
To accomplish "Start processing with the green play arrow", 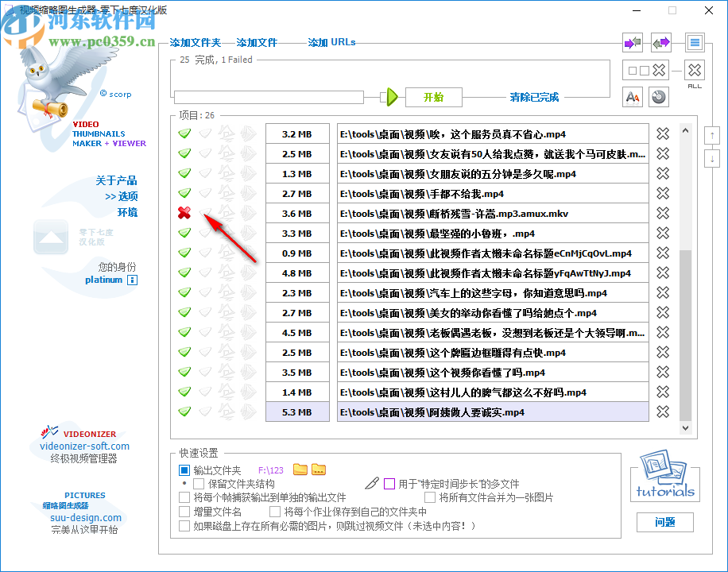I will click(392, 96).
